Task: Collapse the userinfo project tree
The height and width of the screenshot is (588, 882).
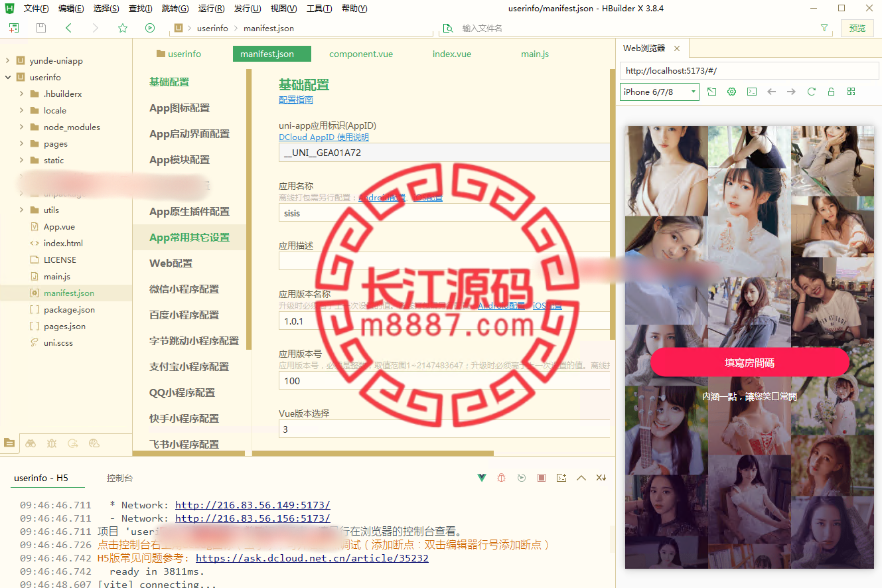Action: [x=8, y=77]
